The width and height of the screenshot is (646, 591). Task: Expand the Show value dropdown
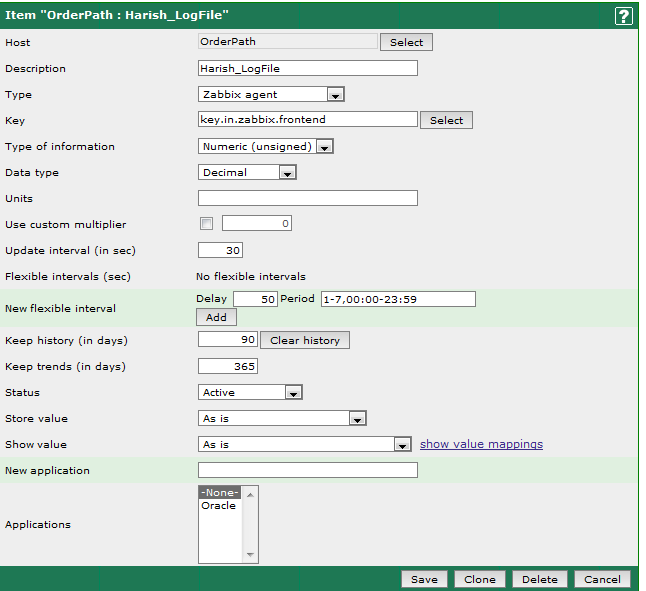click(305, 445)
